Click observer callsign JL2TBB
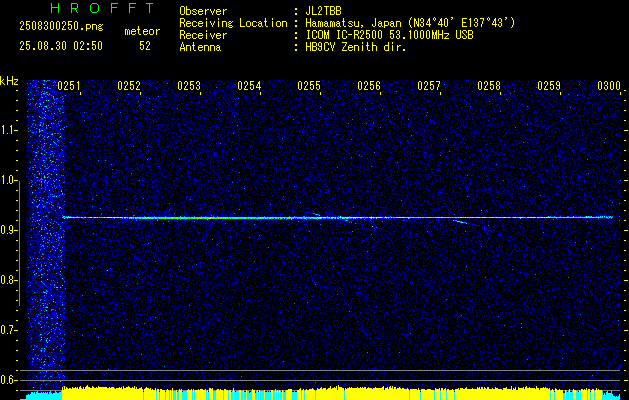 pos(323,11)
